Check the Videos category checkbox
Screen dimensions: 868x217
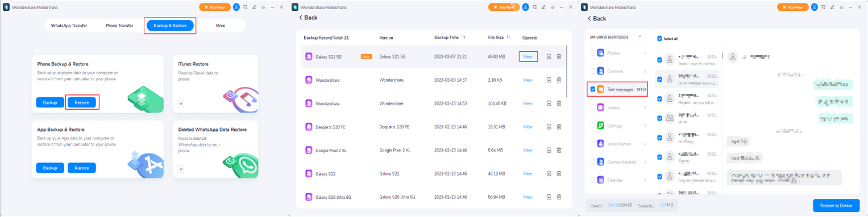coord(593,107)
